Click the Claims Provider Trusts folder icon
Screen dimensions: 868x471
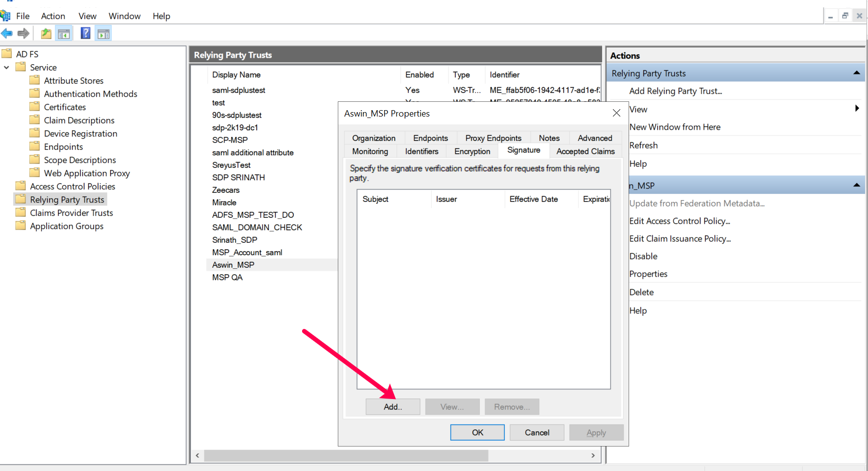tap(21, 212)
